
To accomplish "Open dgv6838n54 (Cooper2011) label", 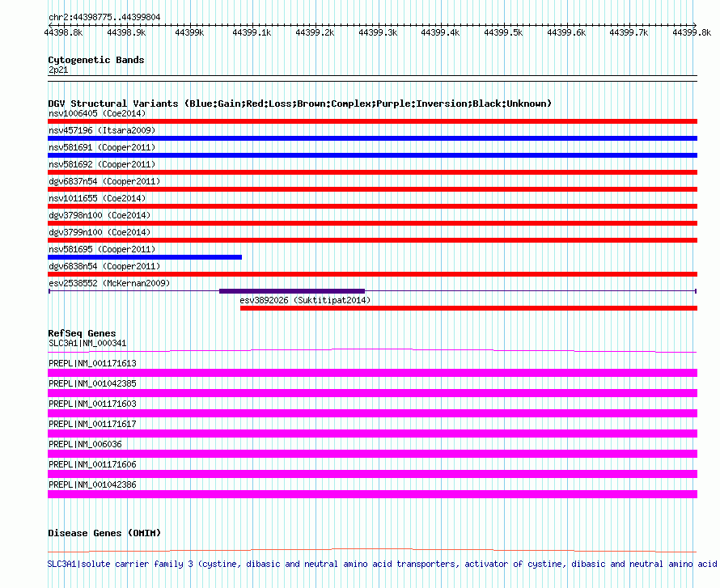I will [104, 266].
